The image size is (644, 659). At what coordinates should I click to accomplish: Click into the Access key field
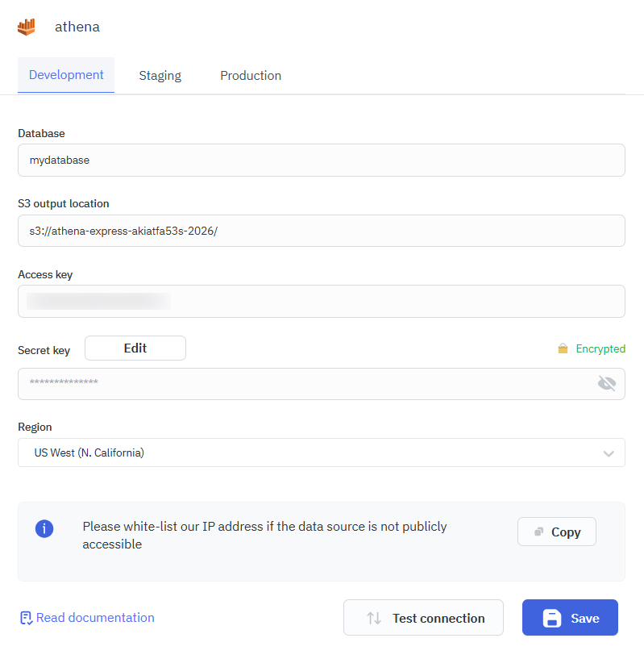pos(321,302)
